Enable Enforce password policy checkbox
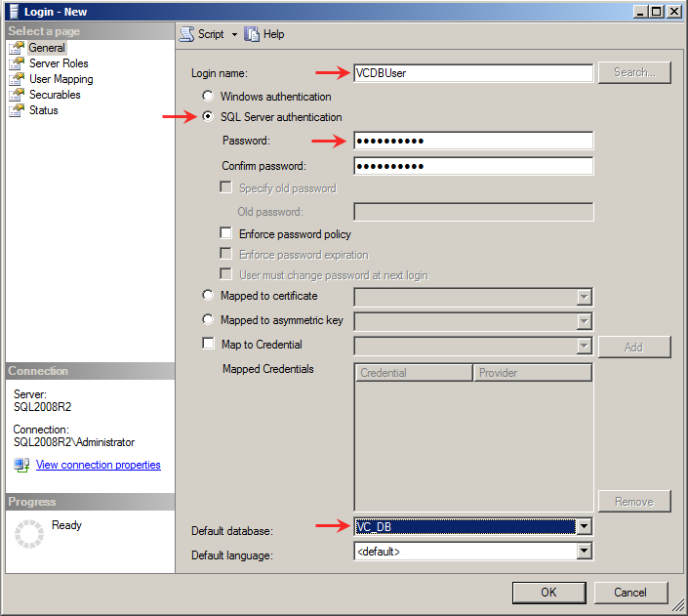 click(x=226, y=234)
